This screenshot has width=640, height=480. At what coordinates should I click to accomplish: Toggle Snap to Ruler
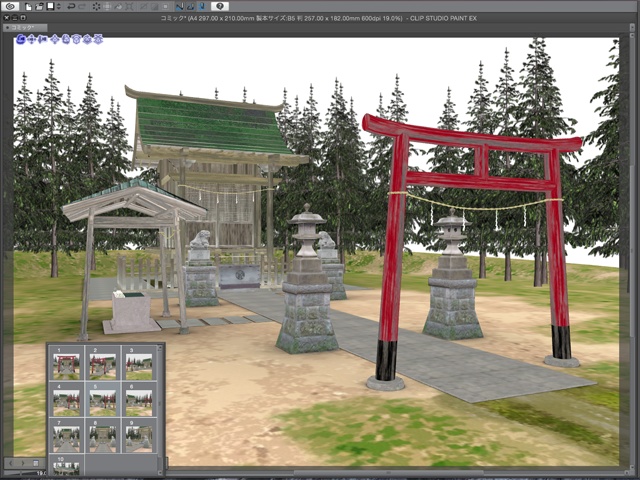pyautogui.click(x=180, y=7)
